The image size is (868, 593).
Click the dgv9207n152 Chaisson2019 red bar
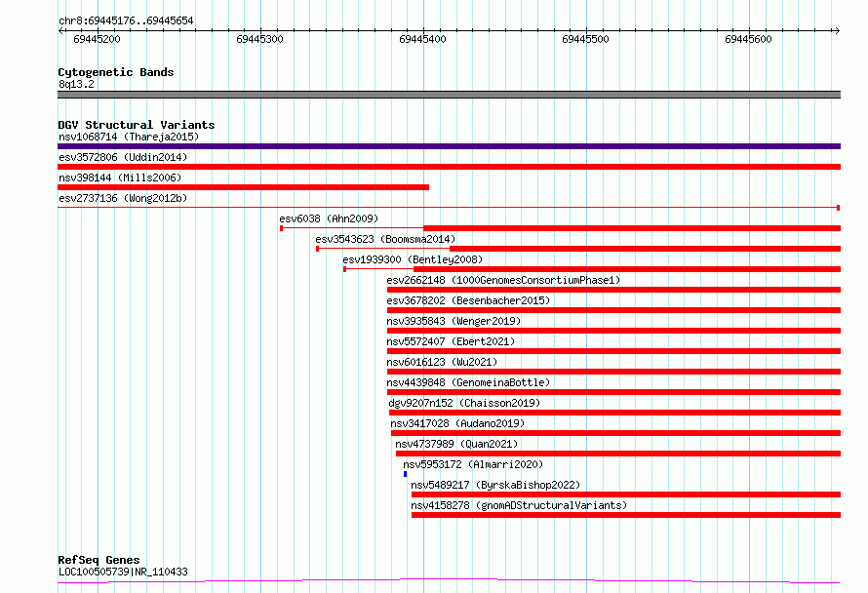(615, 413)
